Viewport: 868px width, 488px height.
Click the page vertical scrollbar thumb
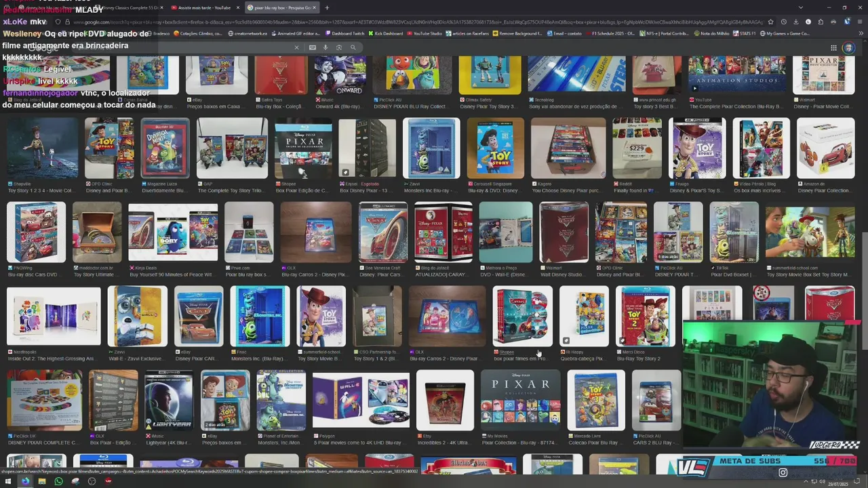click(864, 276)
